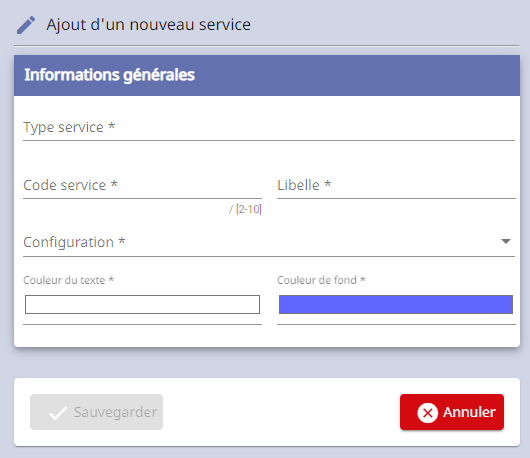Screen dimensions: 530x458
Task: Open the Configuration dropdown
Action: 269,243
